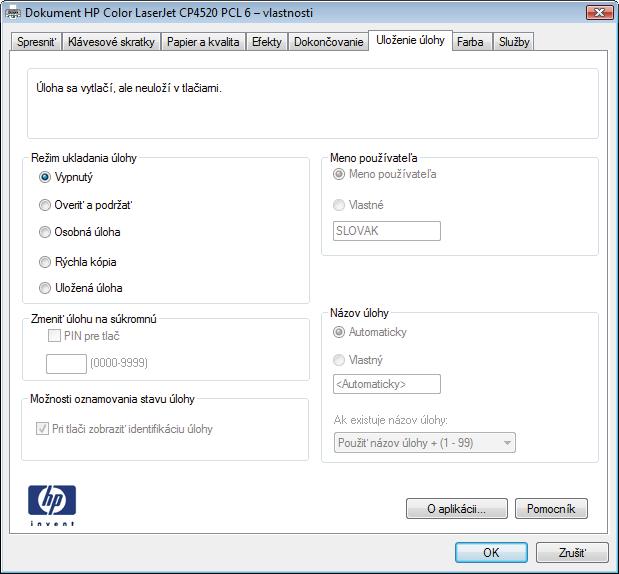619x574 pixels.
Task: Switch to the Spresniť tab
Action: (x=36, y=42)
